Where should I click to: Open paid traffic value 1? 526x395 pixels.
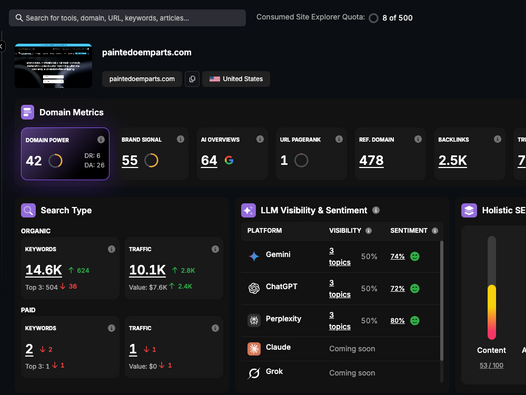coord(133,349)
